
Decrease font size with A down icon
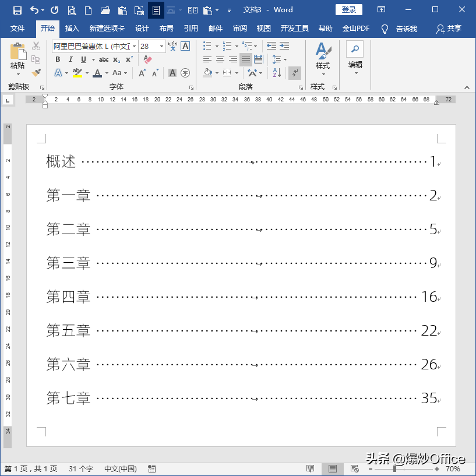pos(155,73)
